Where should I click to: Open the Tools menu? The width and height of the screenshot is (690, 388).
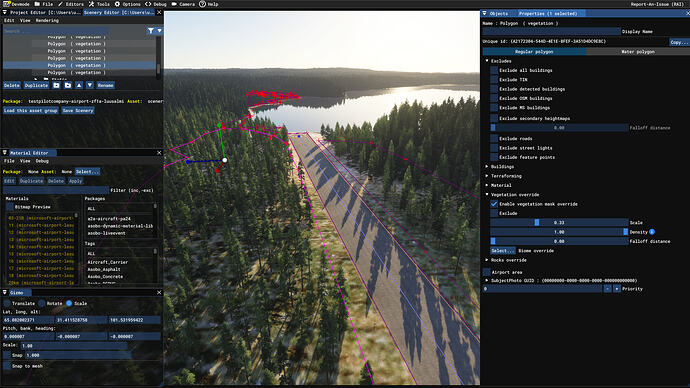click(x=99, y=4)
